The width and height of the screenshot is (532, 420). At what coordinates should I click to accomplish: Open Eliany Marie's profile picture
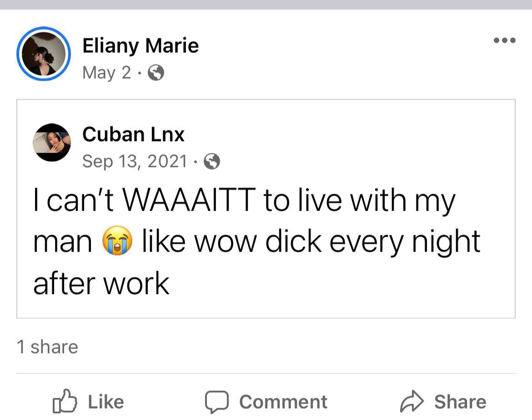44,54
